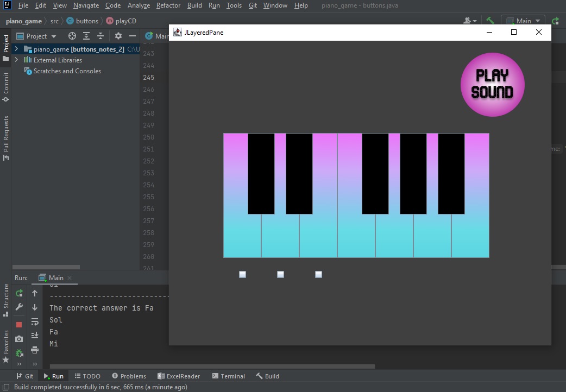
Task: Check the rightmost checkbox below the piano
Action: click(x=318, y=274)
